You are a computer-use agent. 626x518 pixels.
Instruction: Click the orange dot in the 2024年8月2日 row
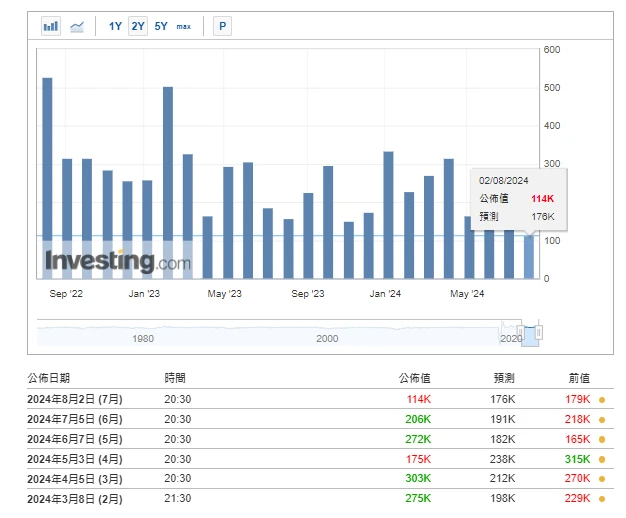click(x=602, y=400)
